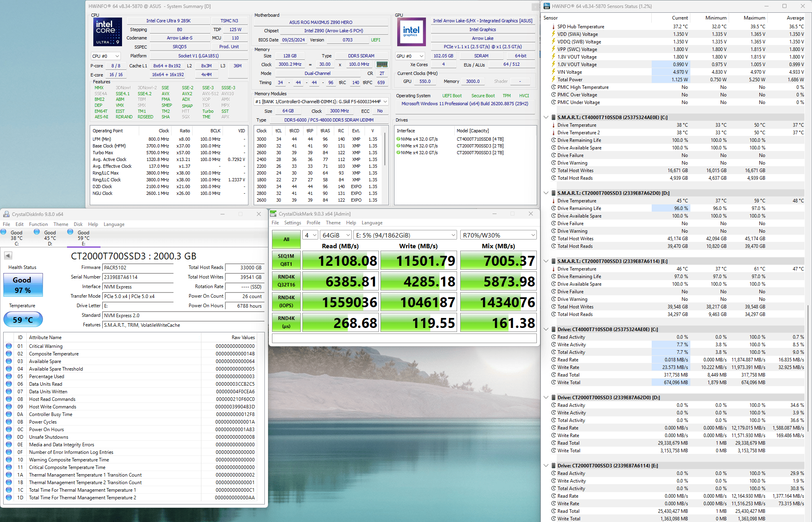Run the RND4K (IOPS) test
The image size is (812, 522).
tap(286, 302)
